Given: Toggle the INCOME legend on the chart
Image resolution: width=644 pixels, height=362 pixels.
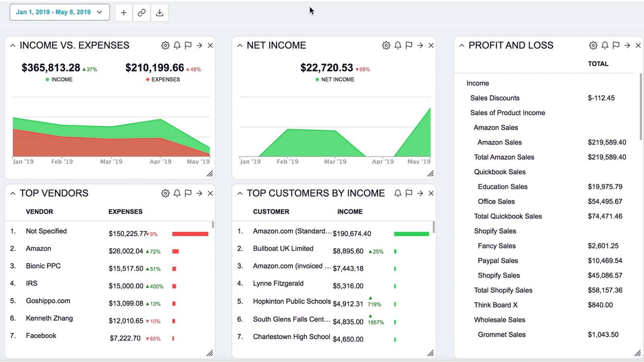Looking at the screenshot, I should [x=47, y=79].
